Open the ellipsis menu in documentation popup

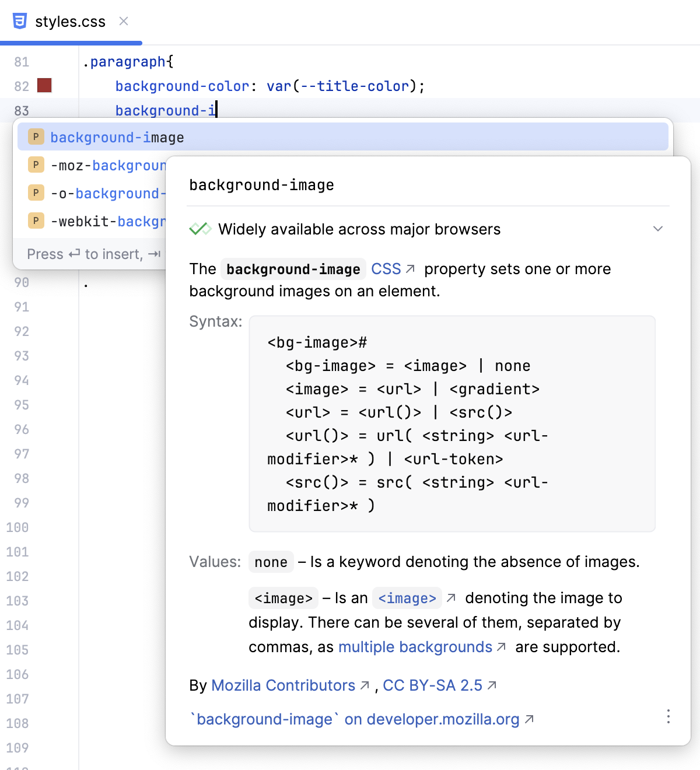pos(668,716)
